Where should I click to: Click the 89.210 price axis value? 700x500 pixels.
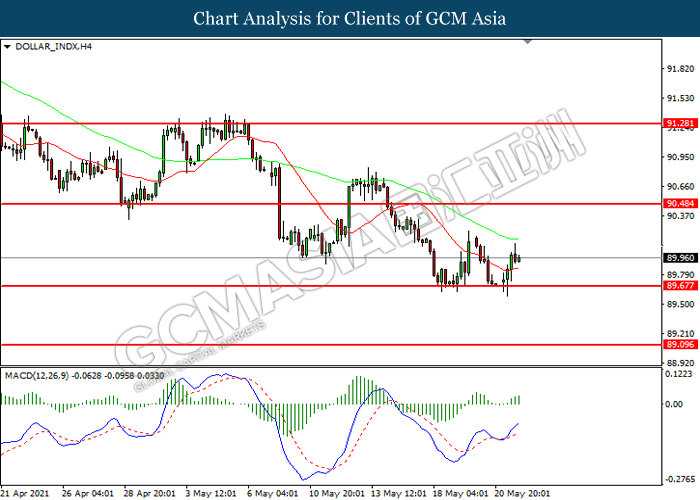click(x=681, y=334)
